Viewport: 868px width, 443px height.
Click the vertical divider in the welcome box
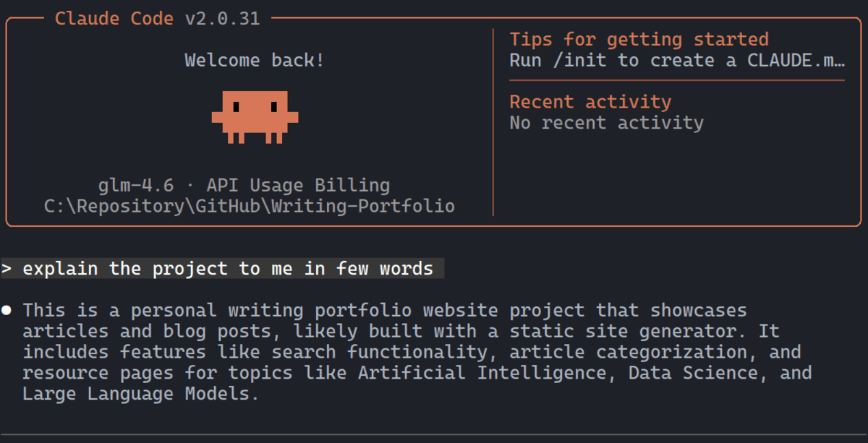(493, 123)
